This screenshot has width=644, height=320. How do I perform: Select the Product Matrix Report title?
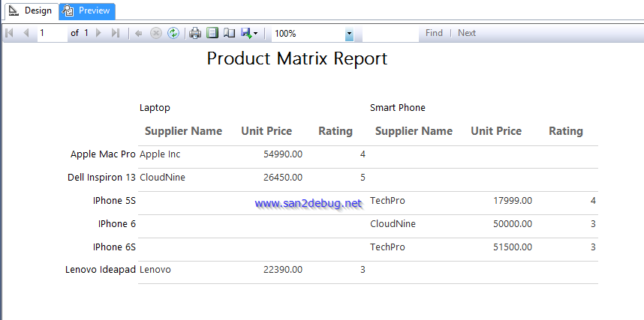297,58
